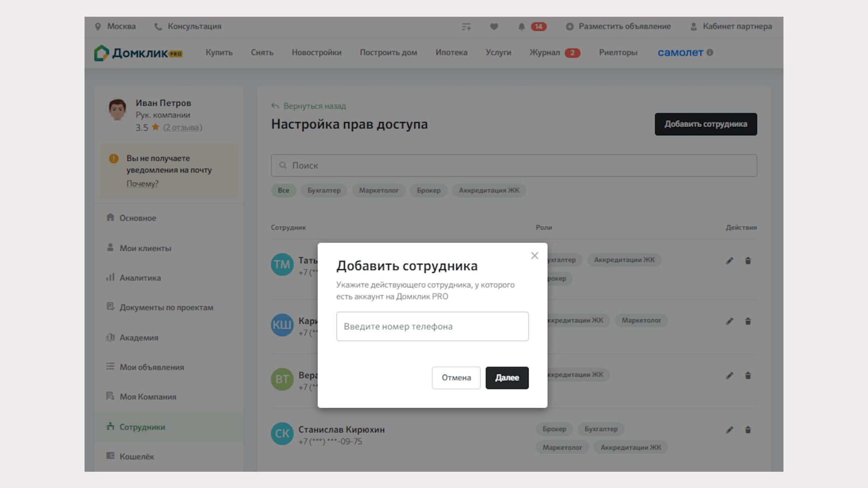Click trash icon in ТМ employee row

click(748, 261)
